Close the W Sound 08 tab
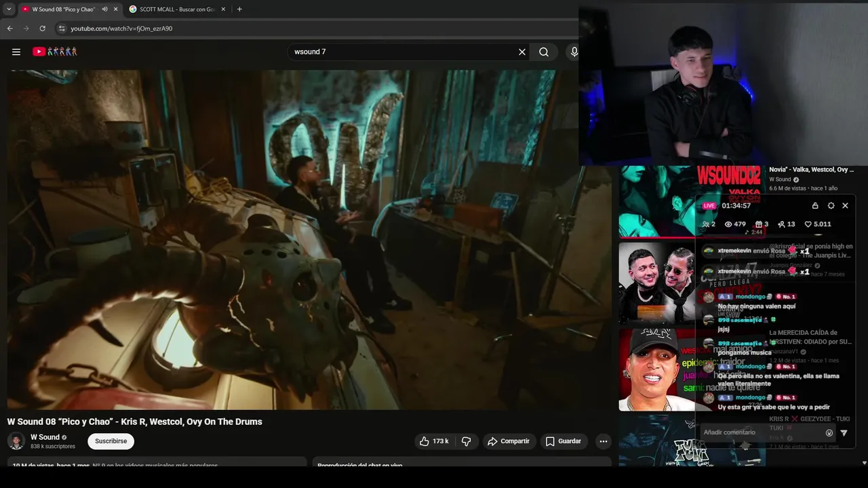The width and height of the screenshot is (868, 488). coord(115,9)
